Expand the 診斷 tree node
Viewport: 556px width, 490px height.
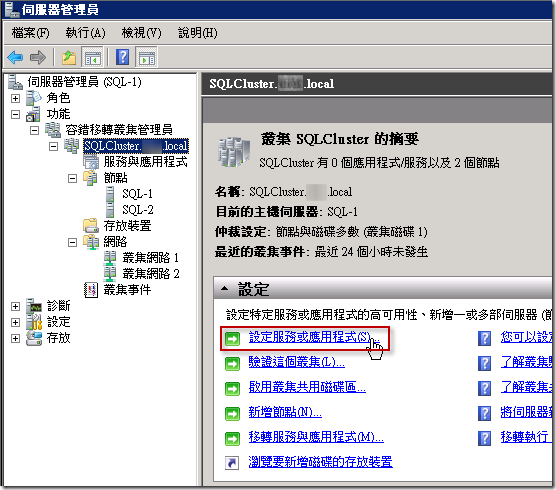click(15, 306)
